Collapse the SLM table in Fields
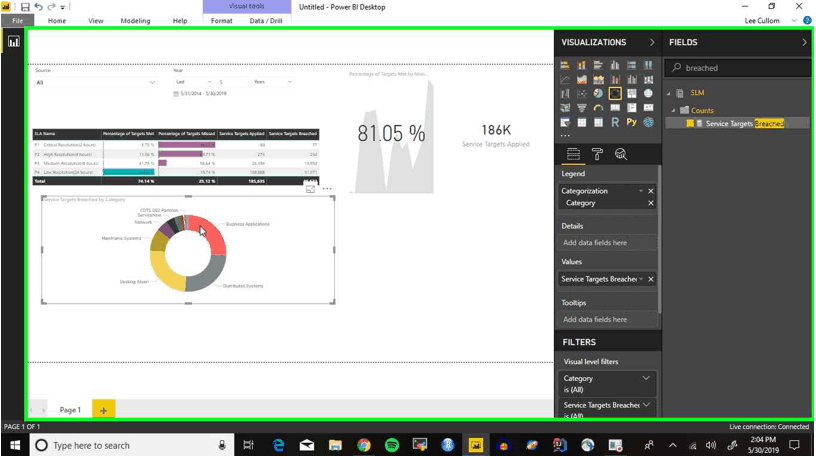The image size is (816, 457). 669,93
